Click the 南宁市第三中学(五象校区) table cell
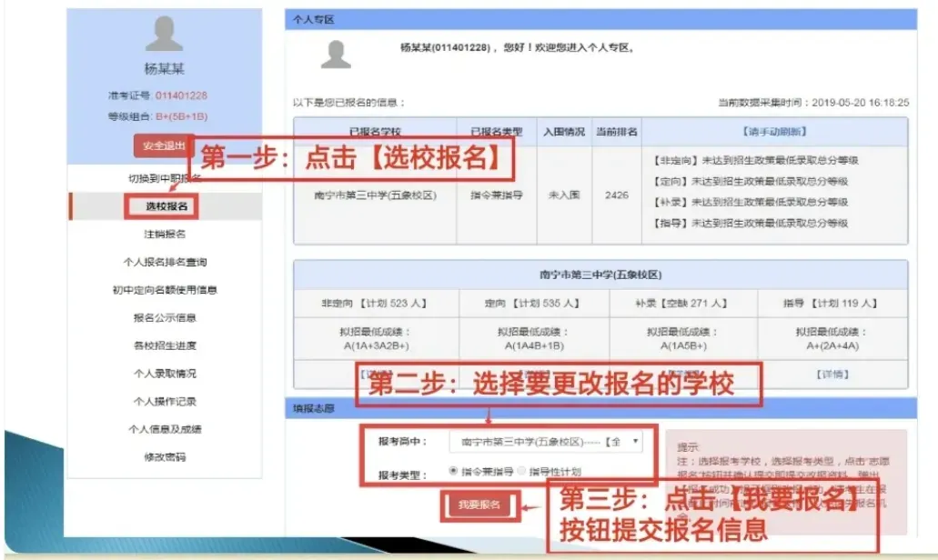The image size is (938, 560). [x=375, y=195]
